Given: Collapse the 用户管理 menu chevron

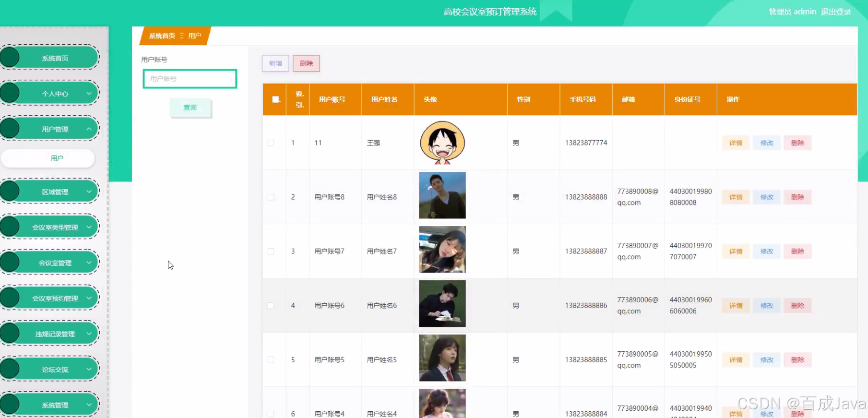Looking at the screenshot, I should pos(89,129).
